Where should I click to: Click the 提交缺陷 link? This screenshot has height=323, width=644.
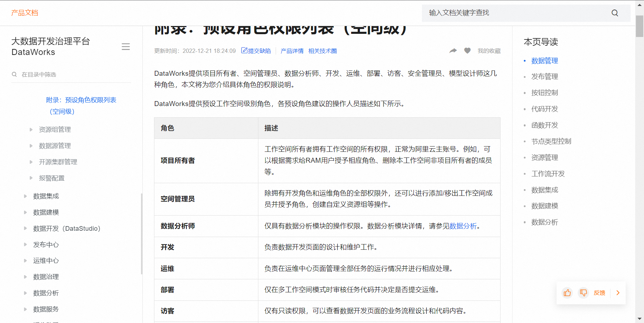tap(259, 51)
